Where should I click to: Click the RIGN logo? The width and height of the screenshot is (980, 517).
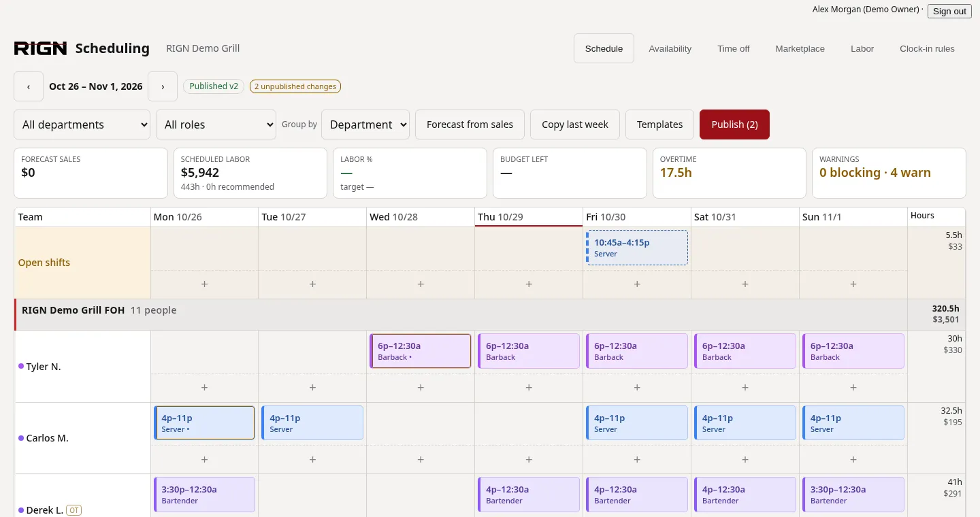40,48
